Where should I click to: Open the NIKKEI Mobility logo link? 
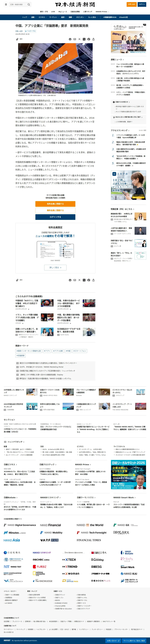point(51,532)
